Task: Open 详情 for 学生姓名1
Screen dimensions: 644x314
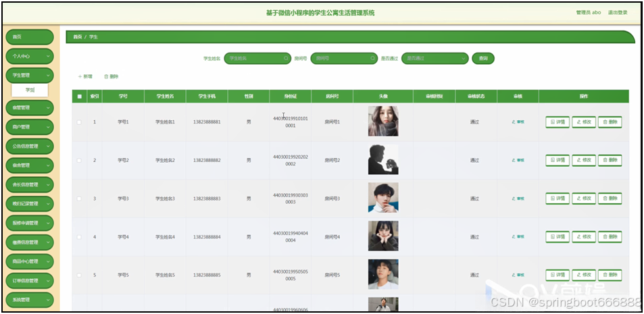Action: tap(558, 122)
